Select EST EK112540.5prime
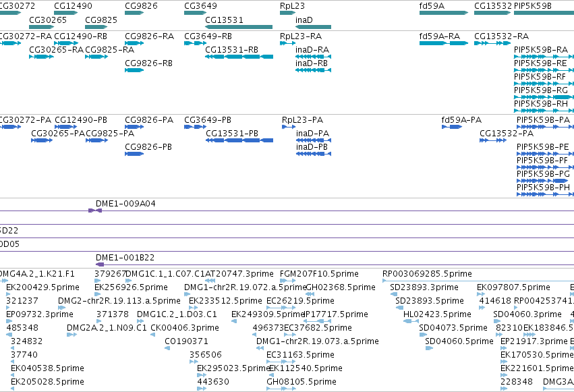The width and height of the screenshot is (574, 392). [272, 375]
